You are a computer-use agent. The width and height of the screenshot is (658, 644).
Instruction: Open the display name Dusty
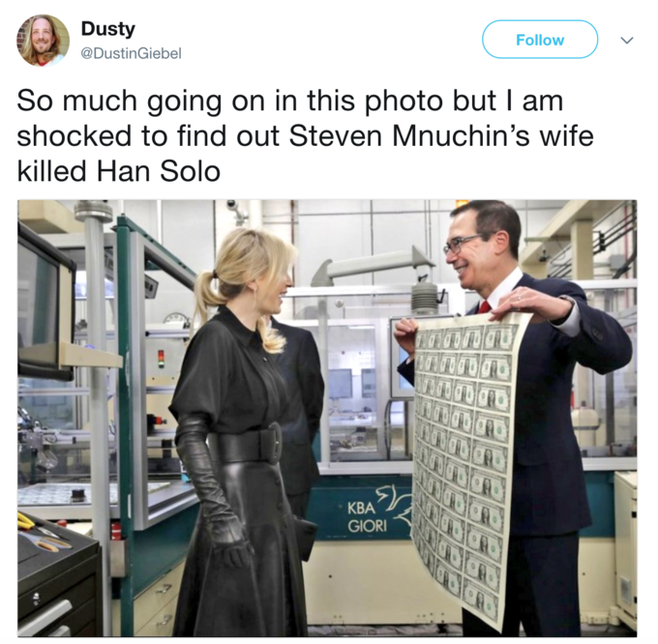(x=107, y=28)
